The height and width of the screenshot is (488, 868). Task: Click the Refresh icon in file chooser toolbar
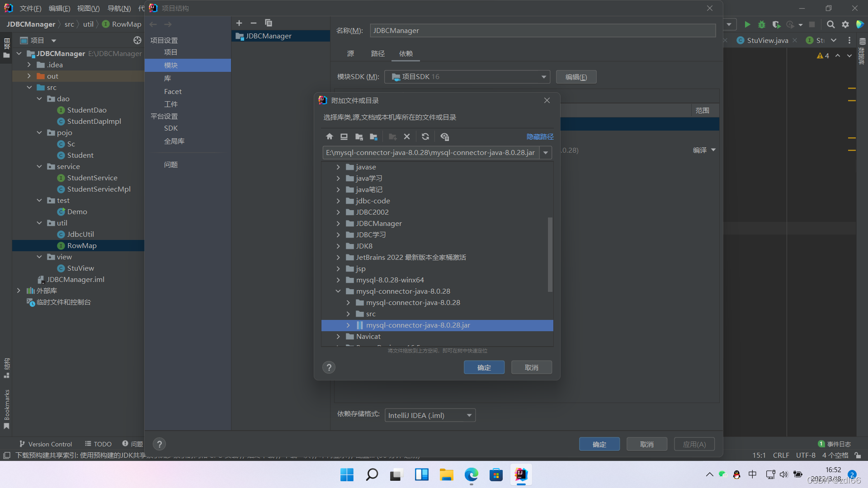coord(425,136)
